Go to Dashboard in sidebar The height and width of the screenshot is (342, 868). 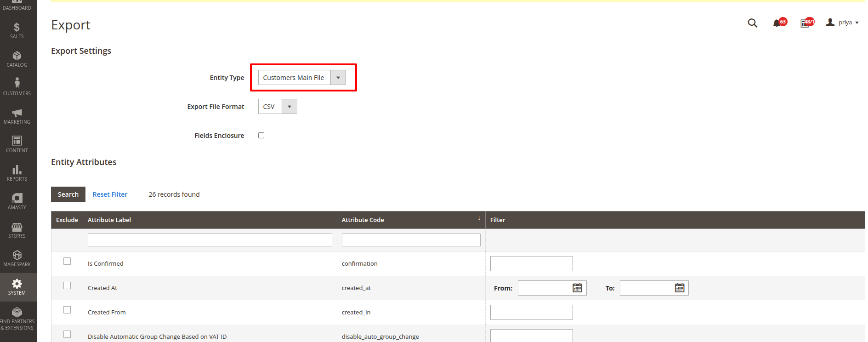(x=17, y=6)
